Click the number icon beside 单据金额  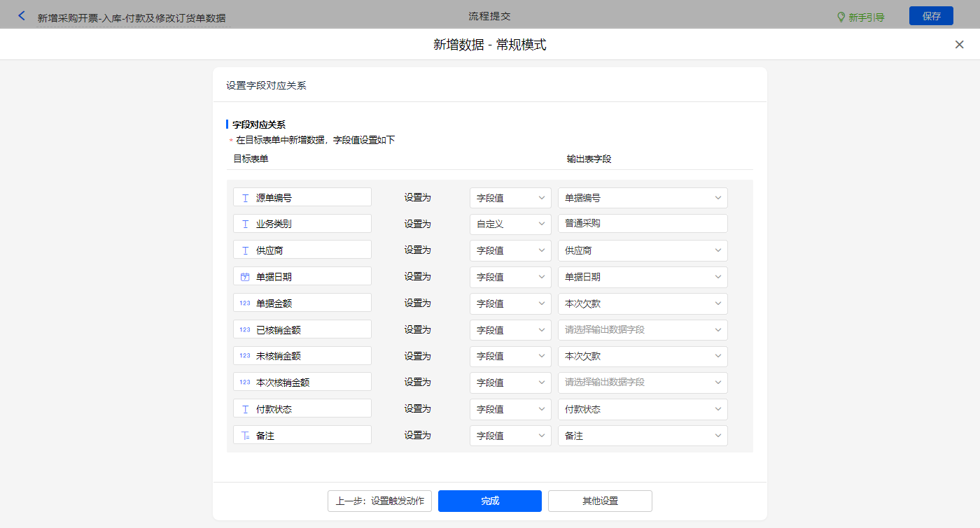pos(245,303)
